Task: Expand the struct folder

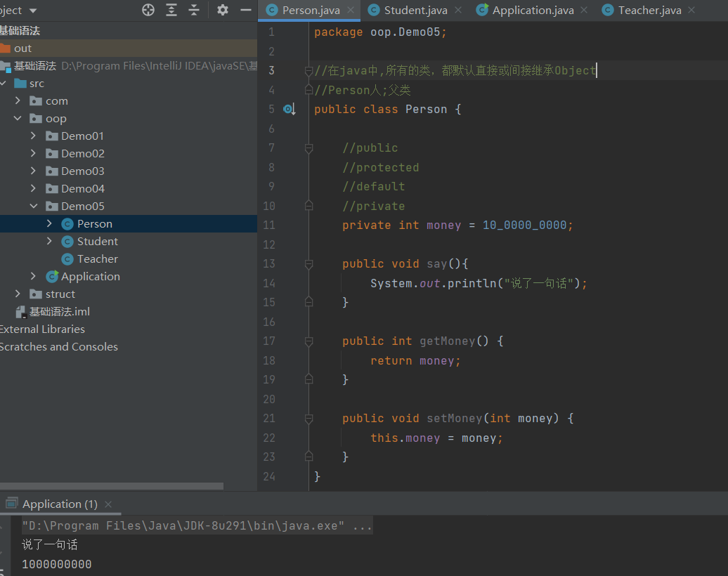Action: coord(18,294)
